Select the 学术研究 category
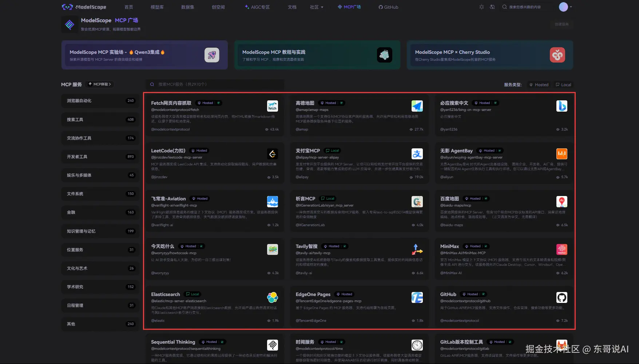 pos(100,287)
